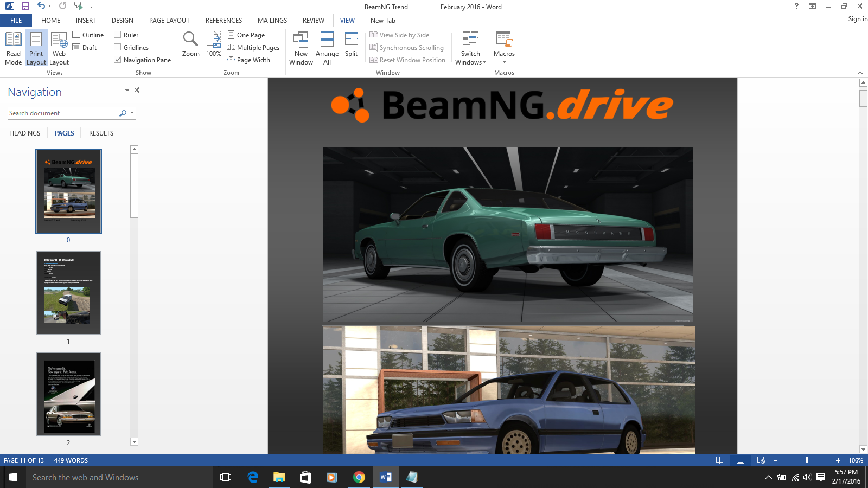Split the document window

[352, 44]
